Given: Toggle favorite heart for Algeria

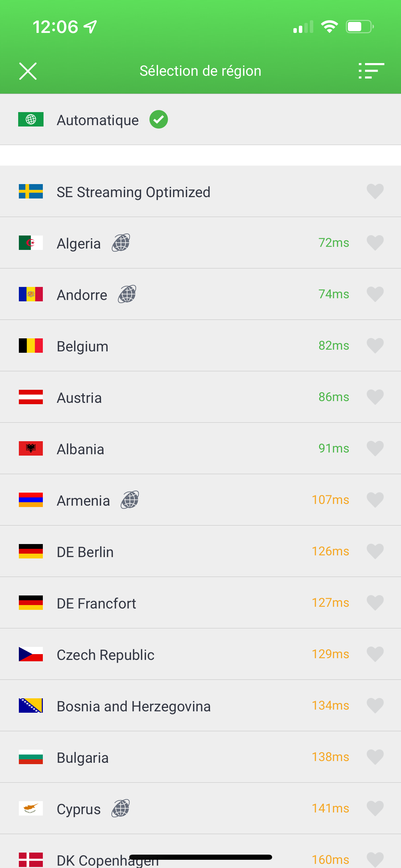Looking at the screenshot, I should (x=375, y=243).
